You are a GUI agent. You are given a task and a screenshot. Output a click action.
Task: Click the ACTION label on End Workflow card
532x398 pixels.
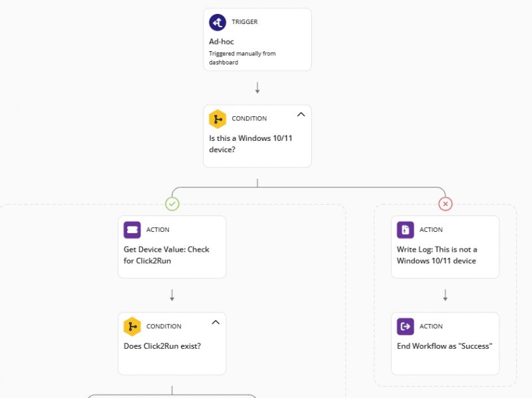431,326
